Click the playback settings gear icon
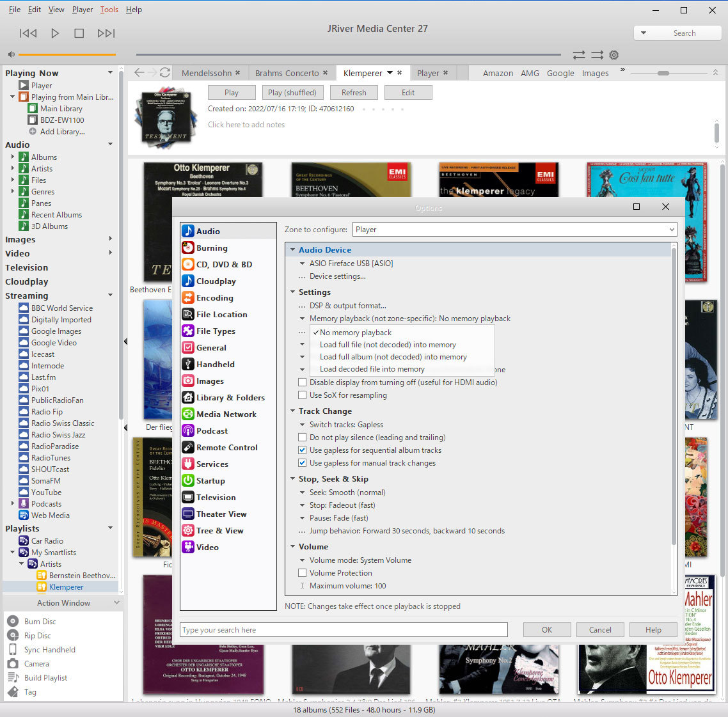This screenshot has width=728, height=717. click(613, 55)
